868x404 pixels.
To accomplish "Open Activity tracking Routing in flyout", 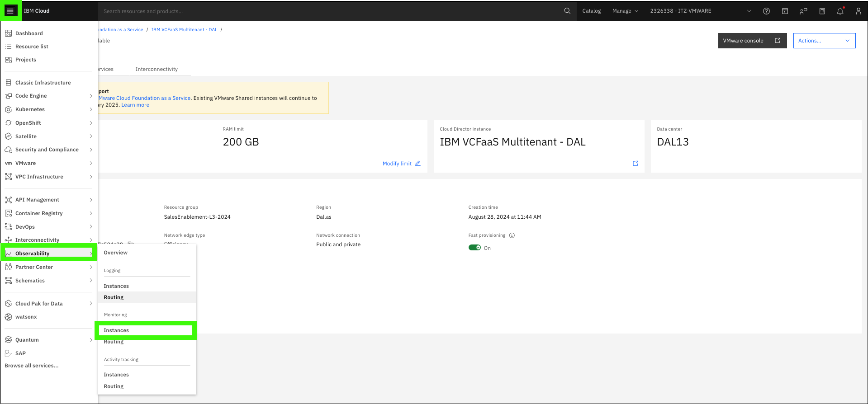I will pyautogui.click(x=114, y=386).
